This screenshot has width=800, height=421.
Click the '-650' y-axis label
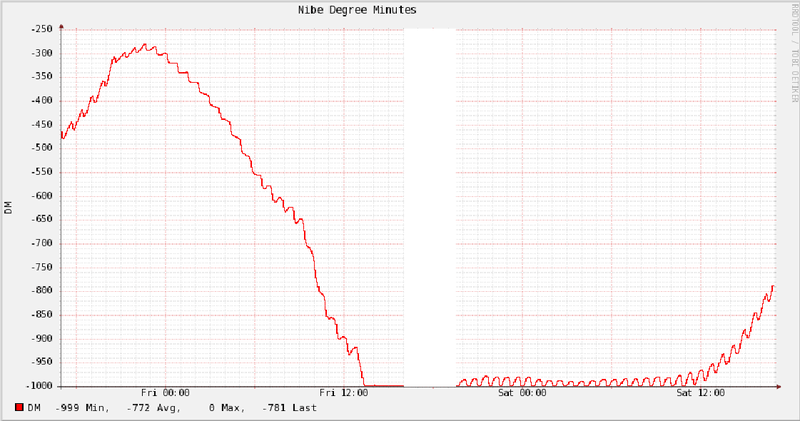point(41,219)
